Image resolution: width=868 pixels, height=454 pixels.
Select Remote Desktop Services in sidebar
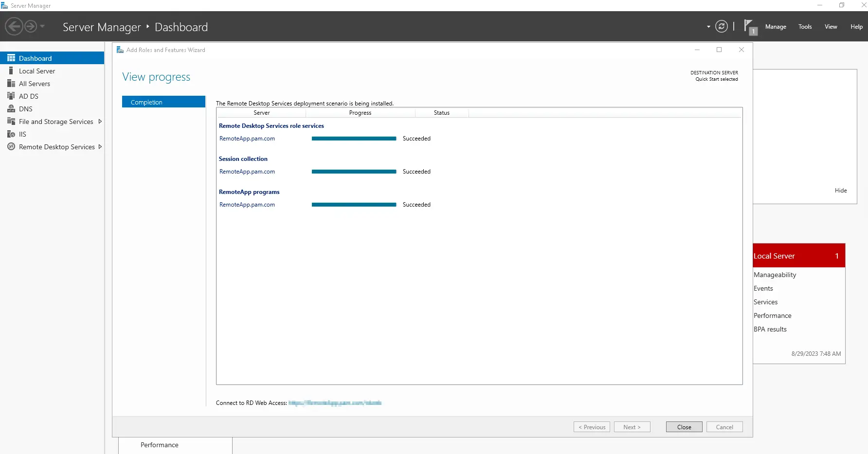[x=56, y=146]
